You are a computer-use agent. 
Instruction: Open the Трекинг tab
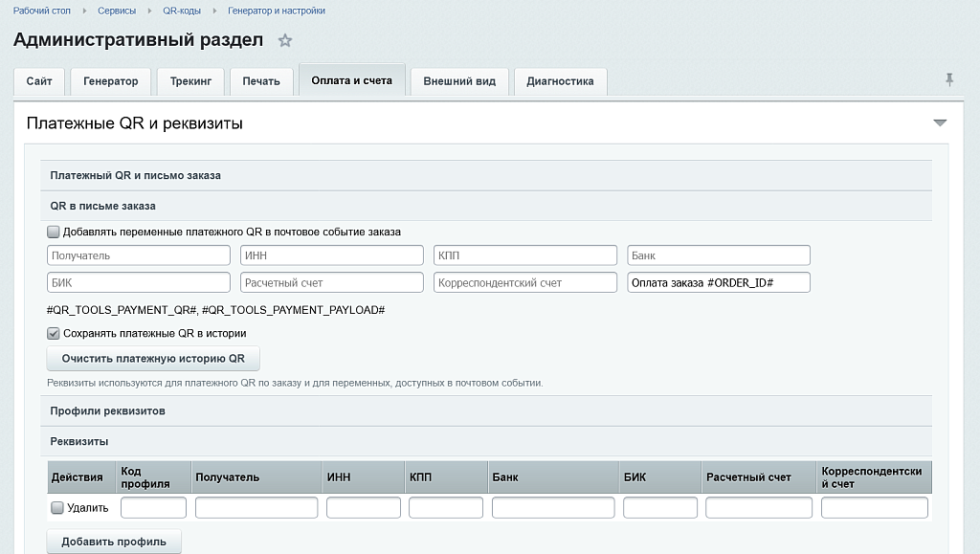click(x=190, y=81)
